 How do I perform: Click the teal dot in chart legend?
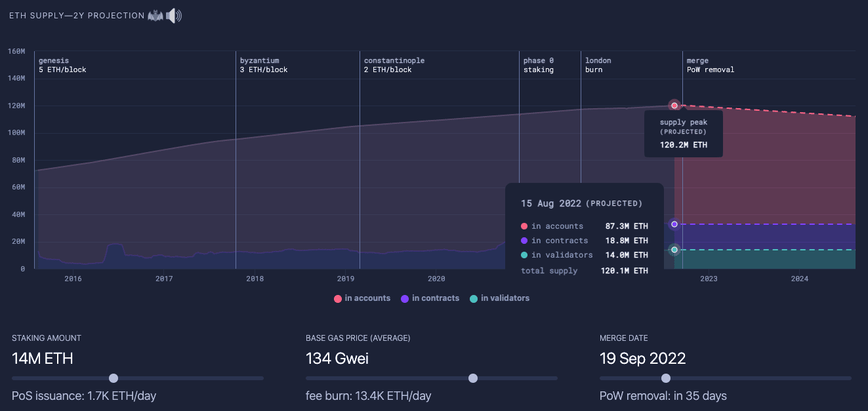(474, 299)
